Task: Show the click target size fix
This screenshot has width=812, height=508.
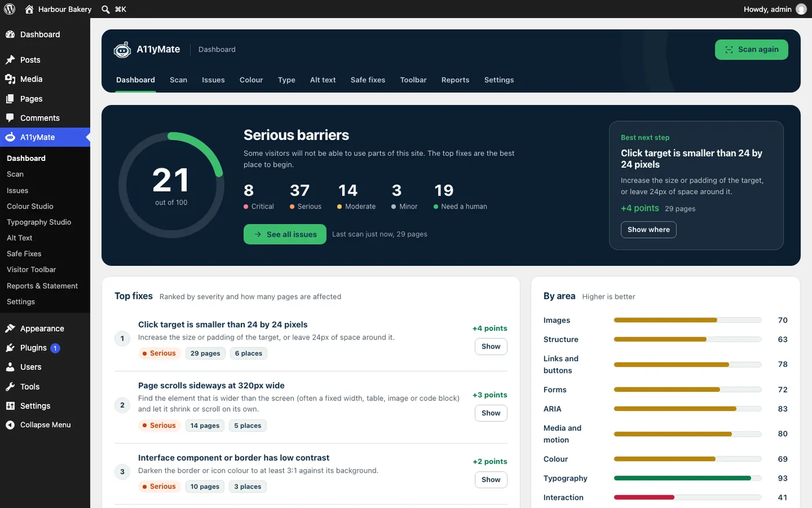Action: click(x=491, y=347)
